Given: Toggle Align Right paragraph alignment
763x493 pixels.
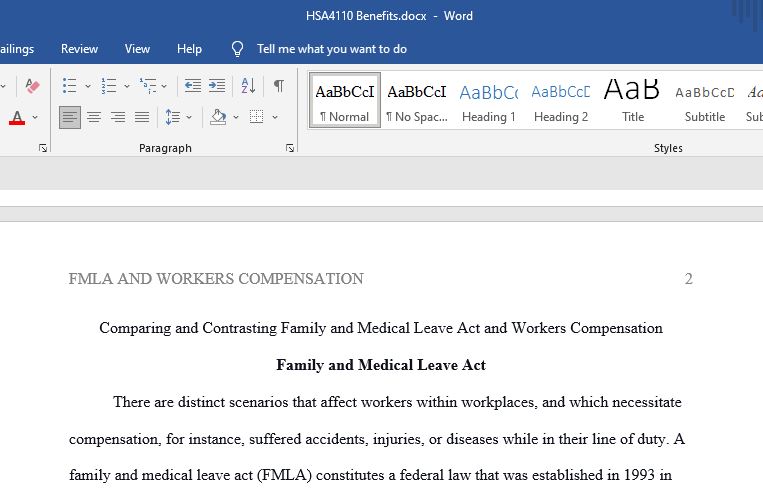Looking at the screenshot, I should tap(118, 117).
